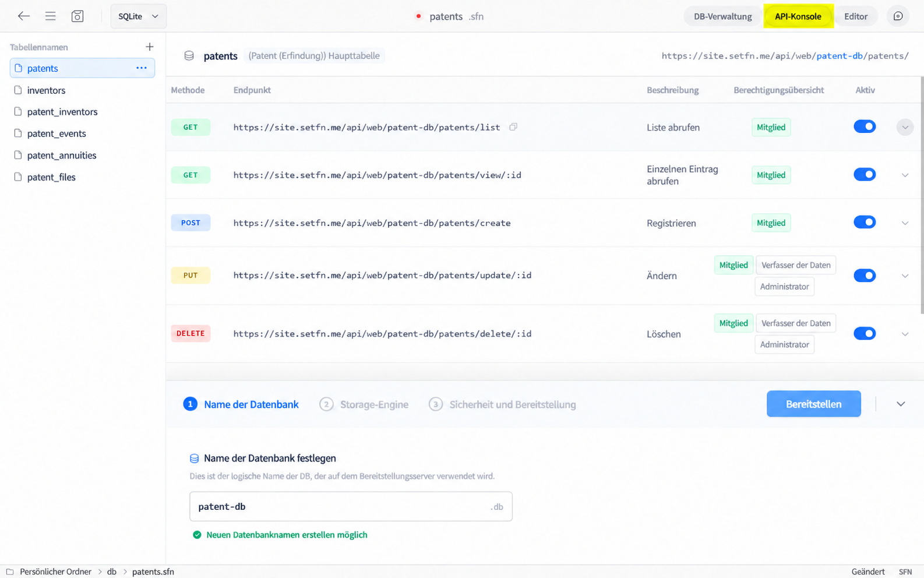Switch to the DB-Verwaltung tab
Screen dimensions: 924x578
click(722, 16)
